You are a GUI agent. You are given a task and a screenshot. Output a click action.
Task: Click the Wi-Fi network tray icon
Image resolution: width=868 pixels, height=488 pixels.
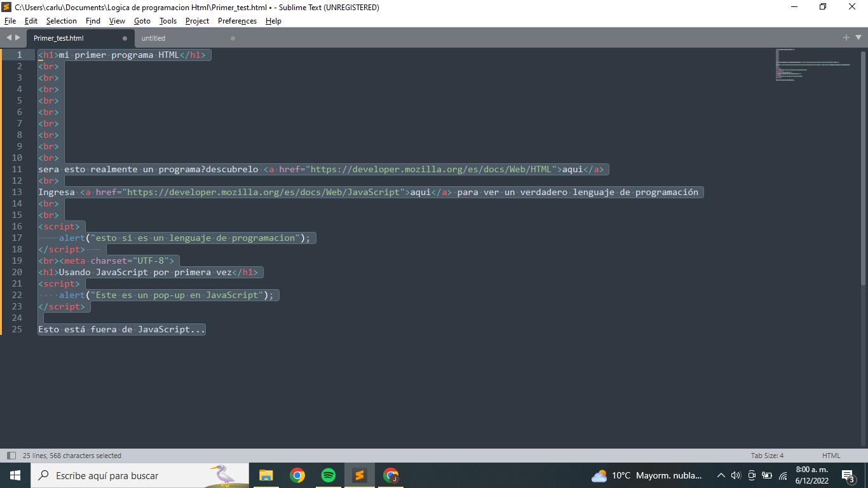783,475
